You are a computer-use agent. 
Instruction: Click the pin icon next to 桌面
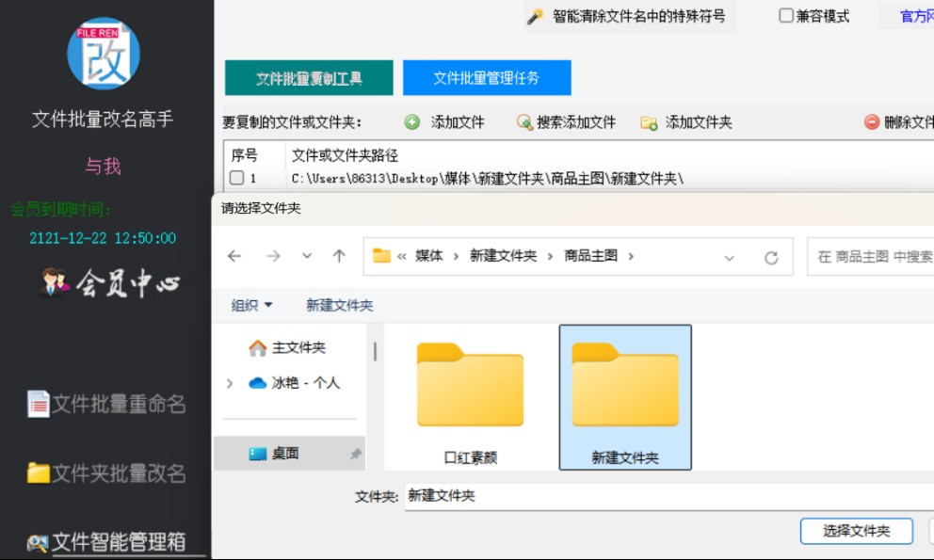356,454
